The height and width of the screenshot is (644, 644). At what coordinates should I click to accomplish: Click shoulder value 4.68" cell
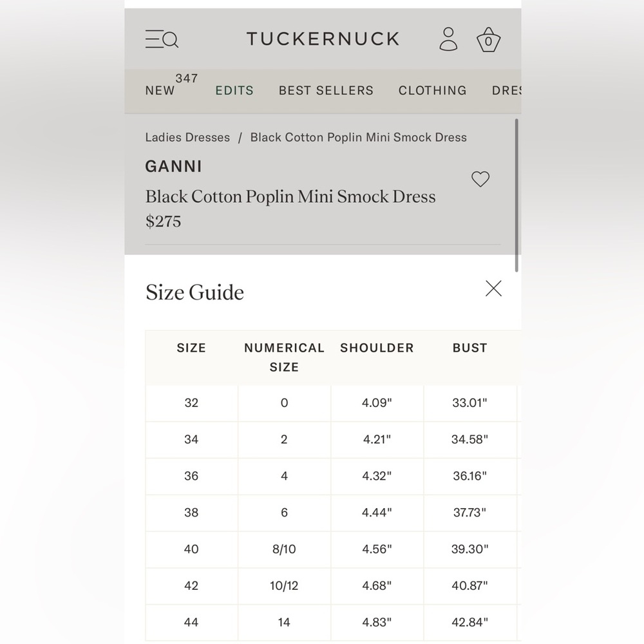pyautogui.click(x=377, y=585)
